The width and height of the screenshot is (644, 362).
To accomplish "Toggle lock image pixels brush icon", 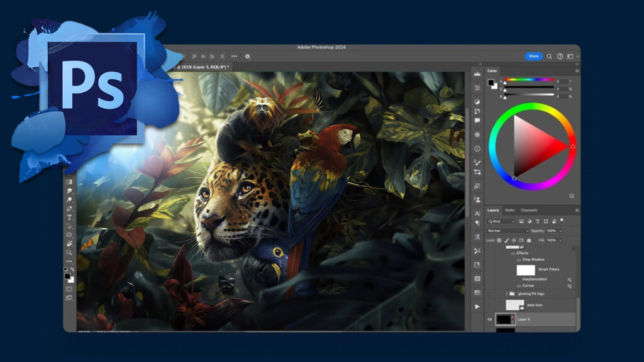I will pos(507,240).
